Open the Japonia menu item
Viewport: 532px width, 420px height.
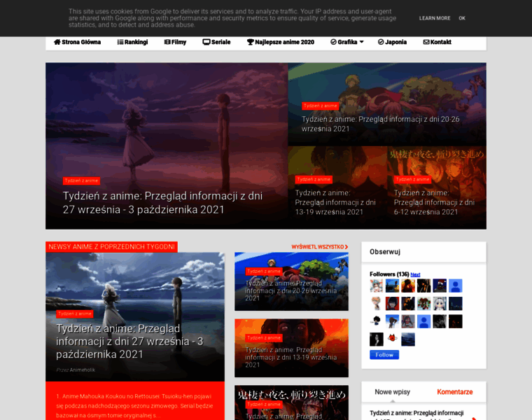392,42
